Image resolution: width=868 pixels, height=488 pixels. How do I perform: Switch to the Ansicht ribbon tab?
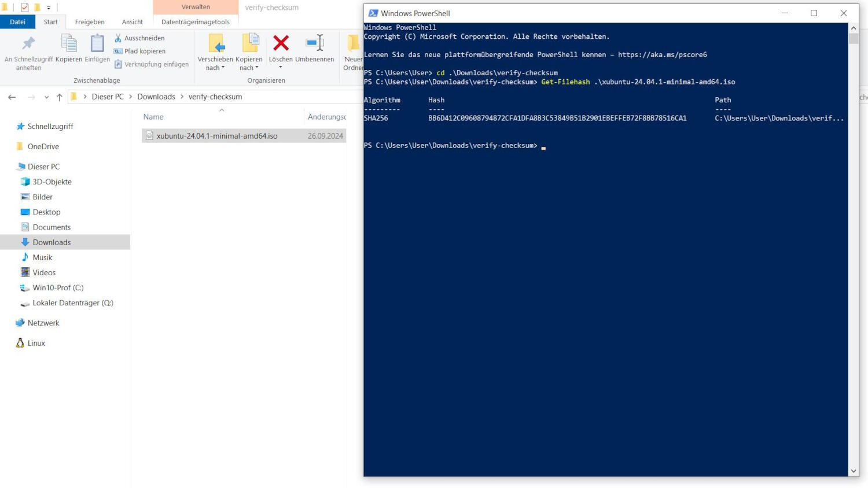133,22
